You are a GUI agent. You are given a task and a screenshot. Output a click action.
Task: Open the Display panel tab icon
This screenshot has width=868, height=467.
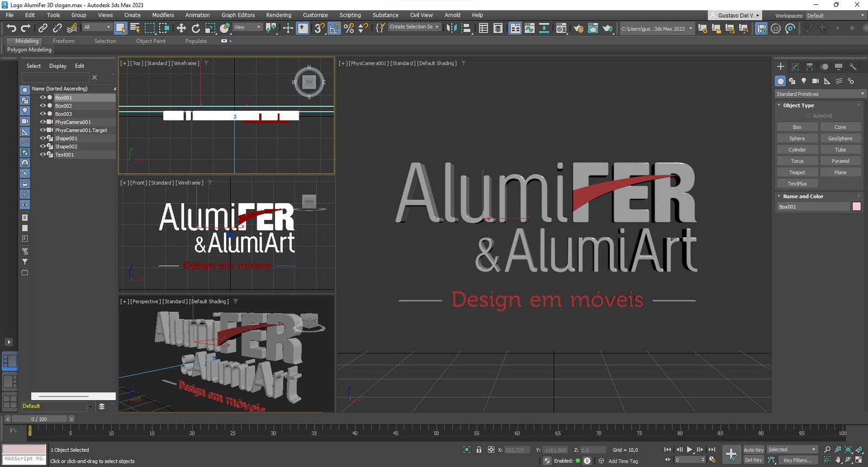[x=839, y=66]
